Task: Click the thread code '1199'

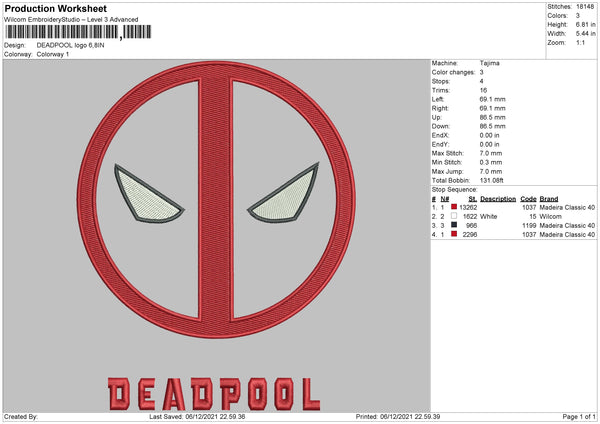Action: click(x=529, y=225)
